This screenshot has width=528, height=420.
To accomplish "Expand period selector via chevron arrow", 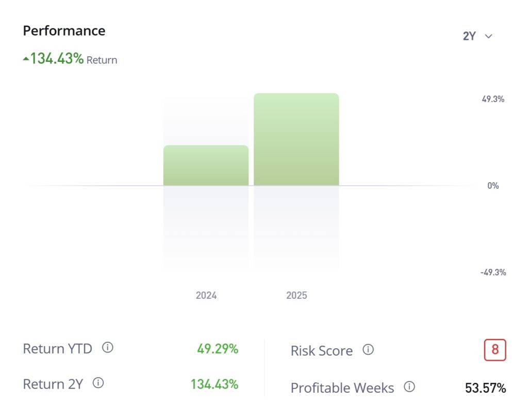I will (489, 36).
